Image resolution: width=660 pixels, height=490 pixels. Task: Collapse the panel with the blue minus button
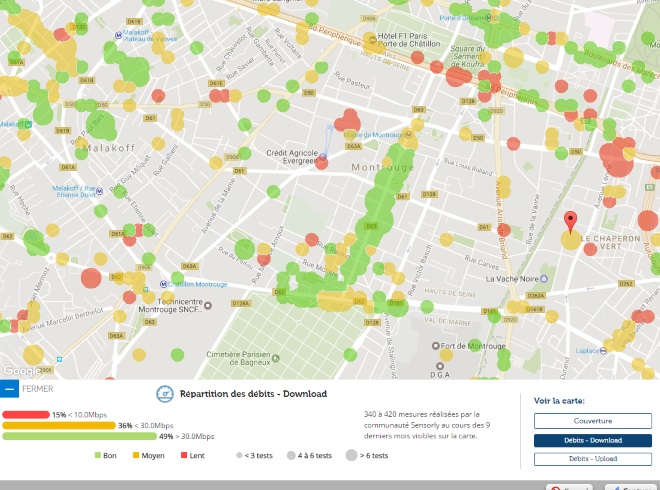(9, 389)
